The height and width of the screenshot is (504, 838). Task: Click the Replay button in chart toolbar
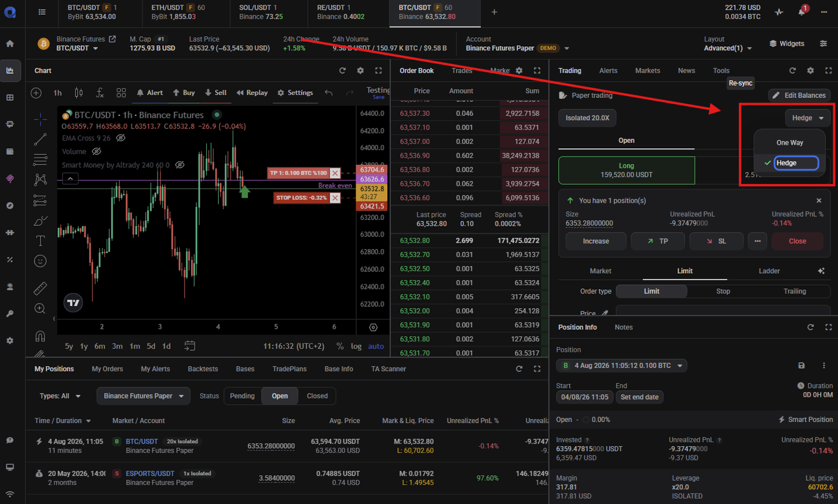click(x=252, y=93)
